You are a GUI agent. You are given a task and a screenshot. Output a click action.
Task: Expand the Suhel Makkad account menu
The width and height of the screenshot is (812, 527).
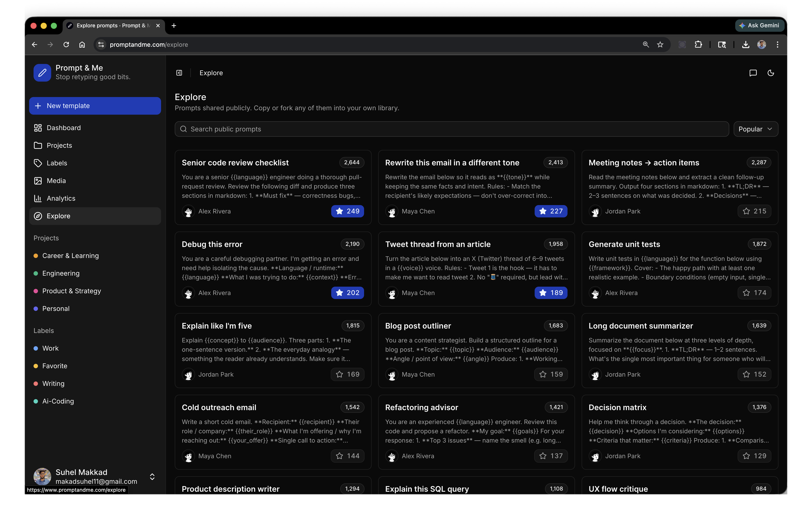point(152,477)
